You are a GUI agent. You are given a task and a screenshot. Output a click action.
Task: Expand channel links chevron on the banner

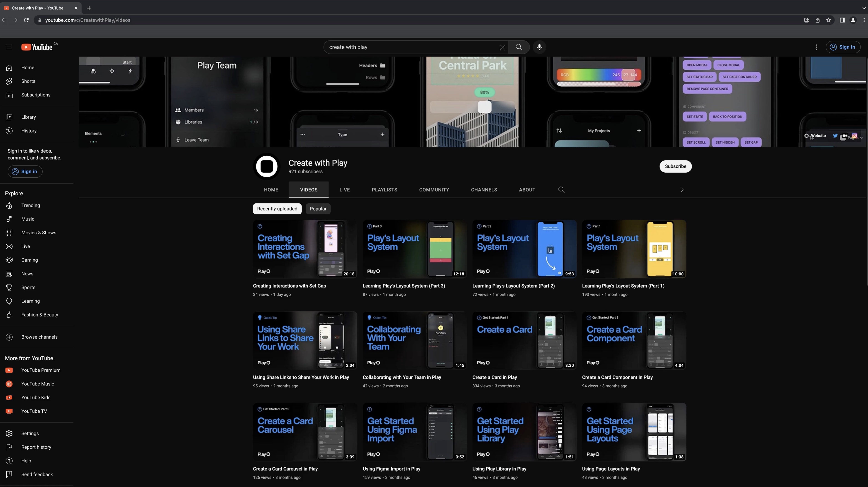click(x=861, y=138)
